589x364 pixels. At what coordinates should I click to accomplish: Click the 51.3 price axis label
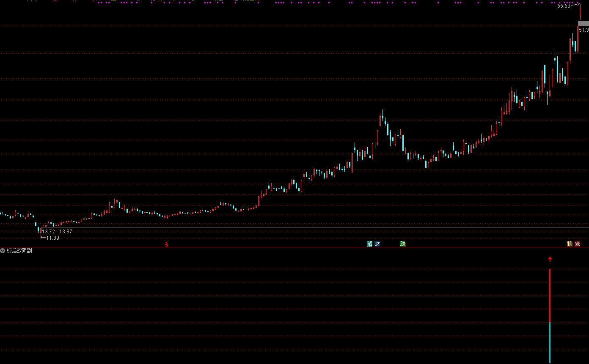pos(583,30)
